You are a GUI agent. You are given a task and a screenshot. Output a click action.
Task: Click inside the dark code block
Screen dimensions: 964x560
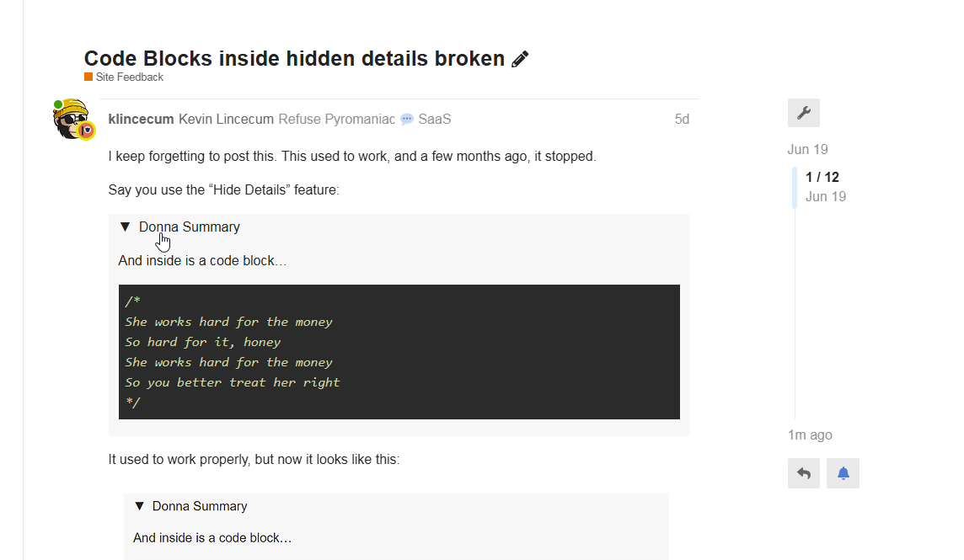[399, 352]
